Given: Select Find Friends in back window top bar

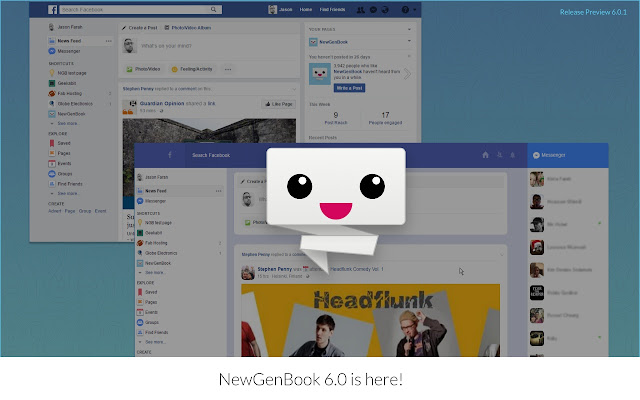Looking at the screenshot, I should click(x=332, y=9).
